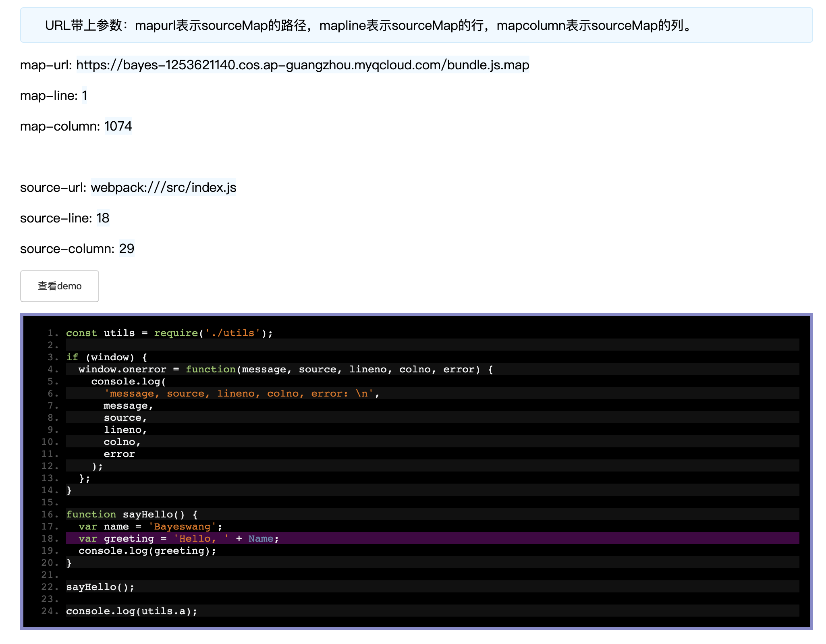Click code line 16 function sayHello()
826x644 pixels.
tap(132, 514)
